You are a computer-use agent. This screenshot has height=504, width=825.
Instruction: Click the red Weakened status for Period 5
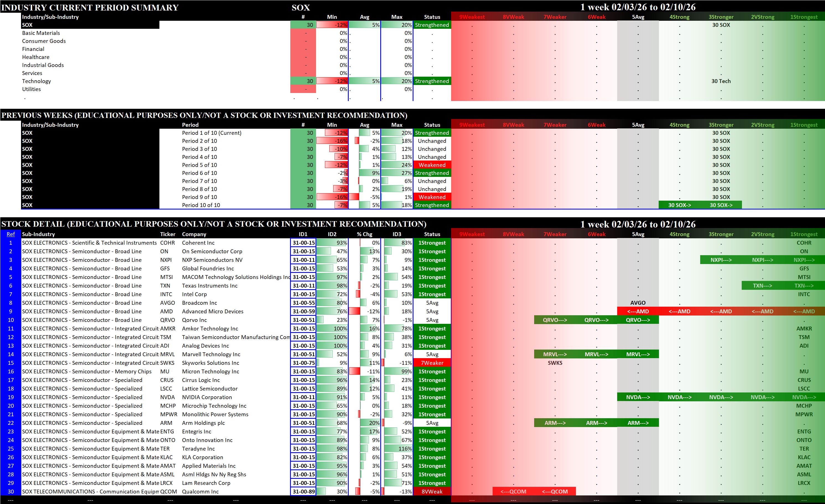click(x=432, y=165)
